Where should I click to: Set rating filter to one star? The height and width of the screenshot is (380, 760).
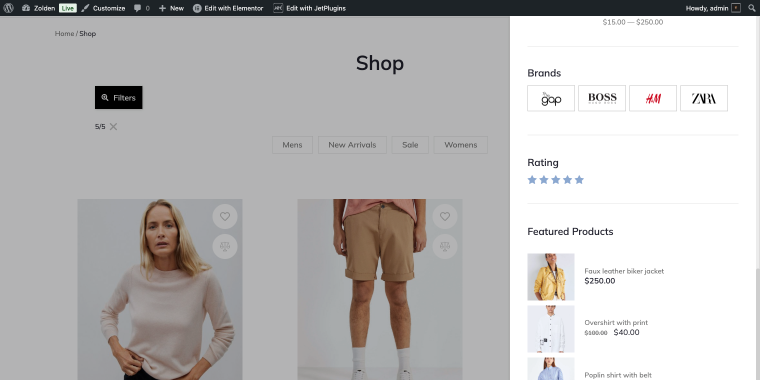532,180
